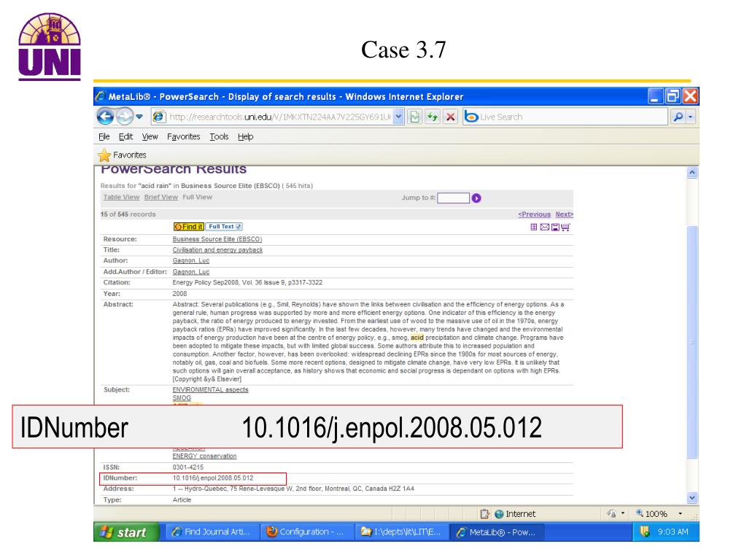Click the scroll up arrow of page scrollbar

693,172
